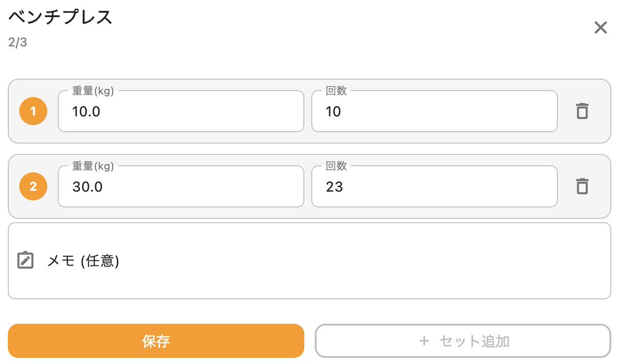Viewport: 620px width, 364px height.
Task: Click the 重量(kg) label on set 1
Action: tap(93, 91)
